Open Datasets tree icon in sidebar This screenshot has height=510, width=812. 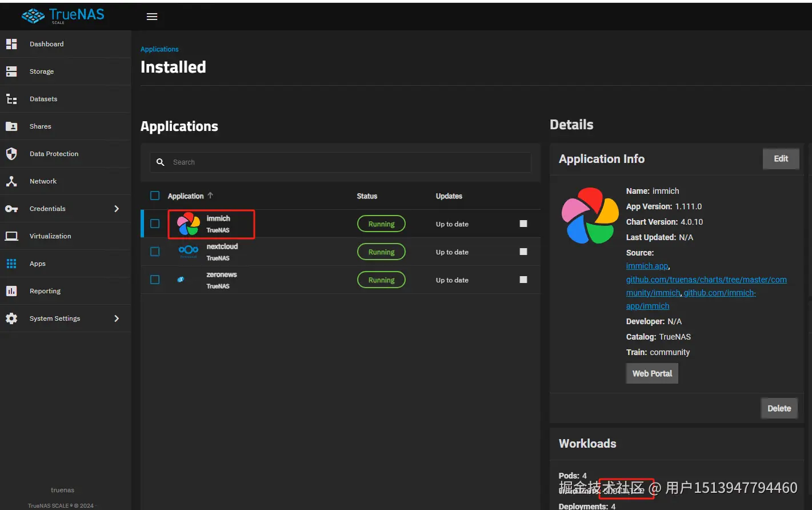11,99
